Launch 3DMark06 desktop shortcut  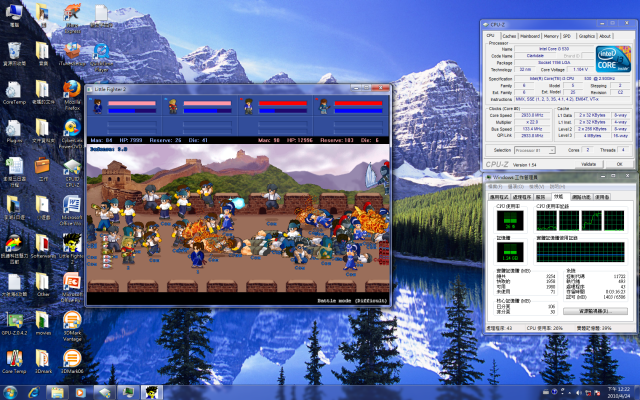point(72,361)
